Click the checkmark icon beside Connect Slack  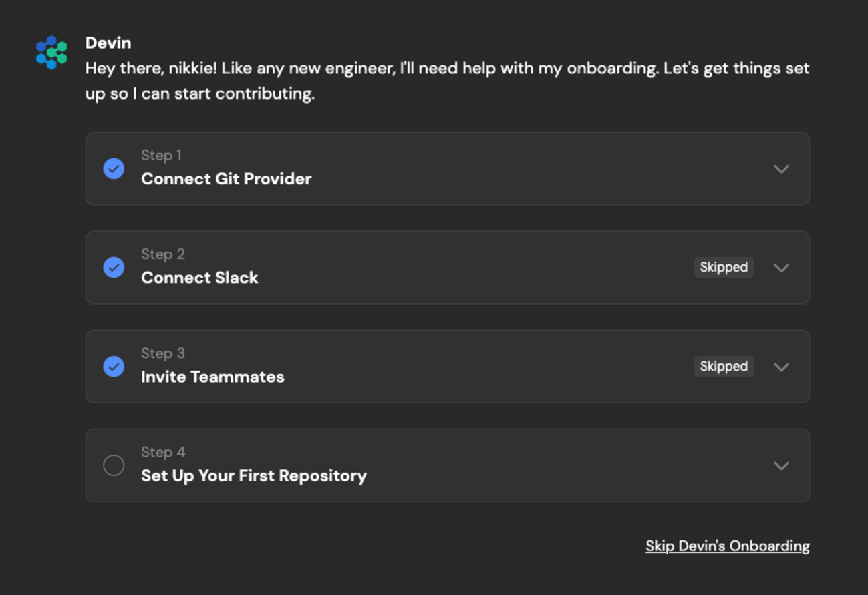[114, 267]
